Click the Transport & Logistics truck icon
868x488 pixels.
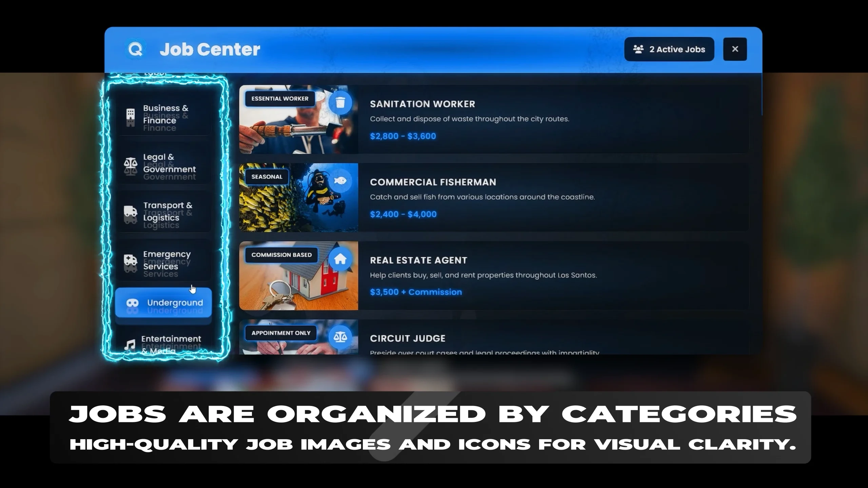pos(131,211)
